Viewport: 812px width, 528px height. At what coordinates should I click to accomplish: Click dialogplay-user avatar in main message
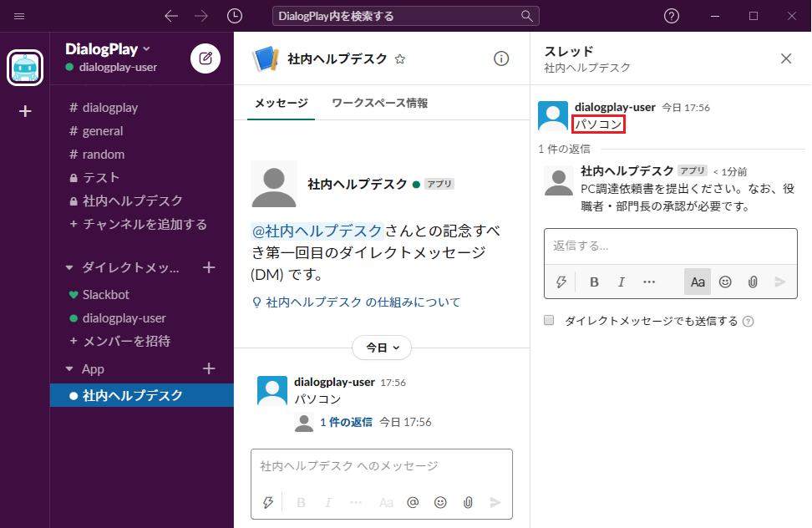click(x=272, y=391)
